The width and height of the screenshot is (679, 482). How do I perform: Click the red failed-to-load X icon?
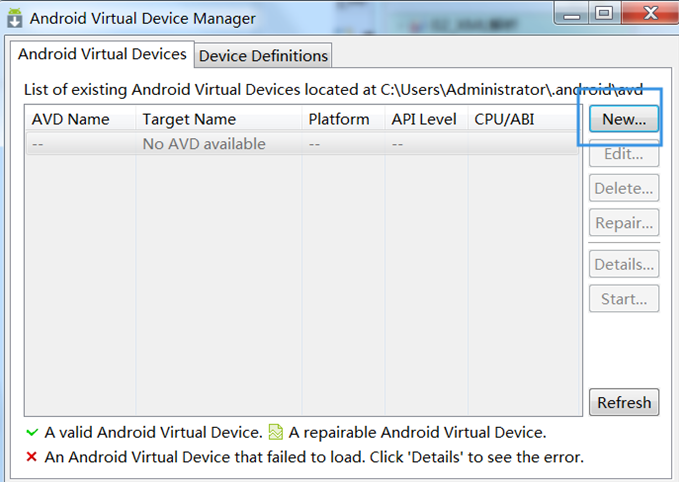(x=31, y=456)
